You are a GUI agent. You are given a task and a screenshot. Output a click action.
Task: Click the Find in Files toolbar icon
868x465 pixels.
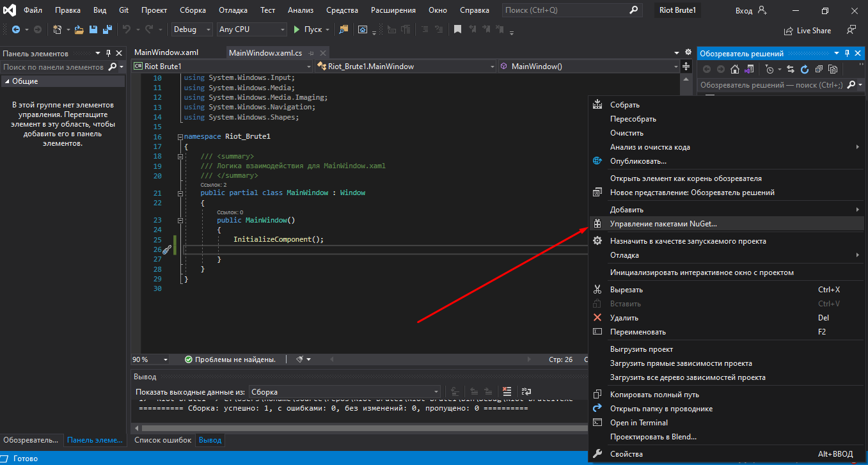(x=344, y=29)
